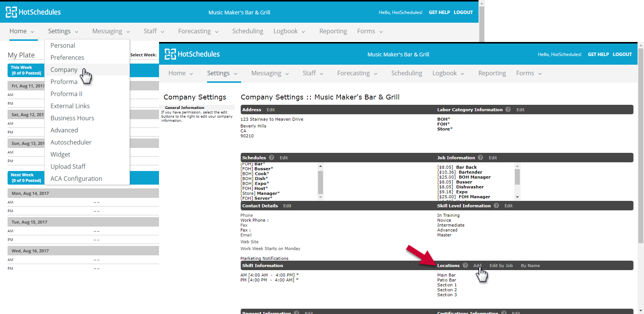This screenshot has width=644, height=314.
Task: Edit Labor Category Information
Action: 521,110
